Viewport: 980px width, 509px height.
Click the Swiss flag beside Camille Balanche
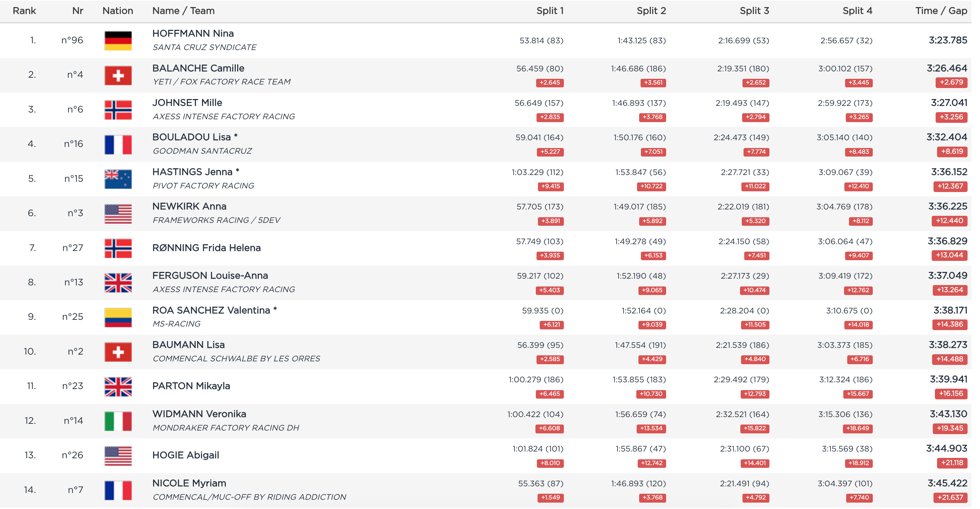(x=118, y=75)
